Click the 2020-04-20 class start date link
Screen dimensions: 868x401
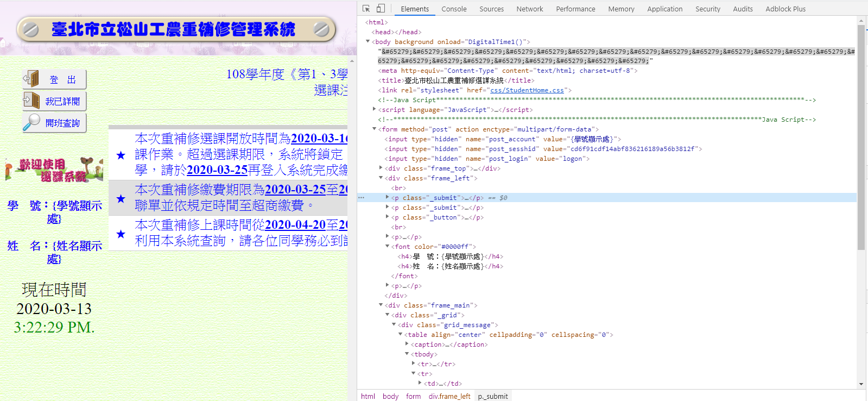(295, 224)
